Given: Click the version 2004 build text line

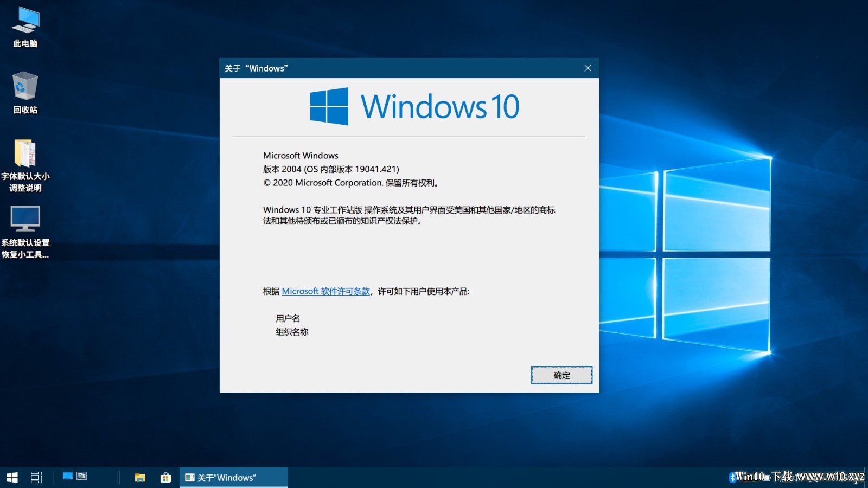Looking at the screenshot, I should (331, 169).
